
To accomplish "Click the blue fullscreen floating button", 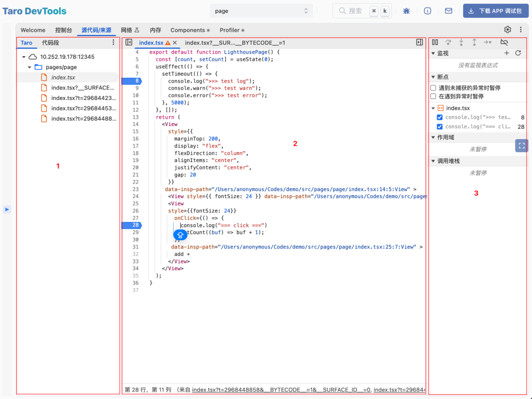I will click(x=522, y=146).
